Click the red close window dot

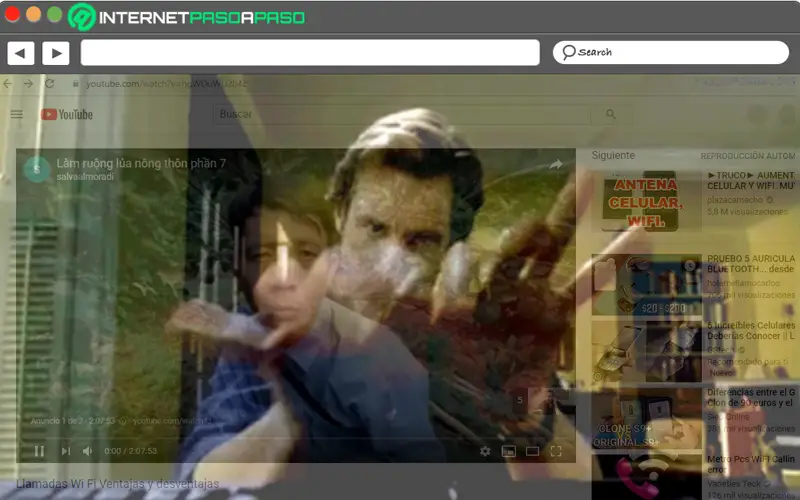point(12,14)
